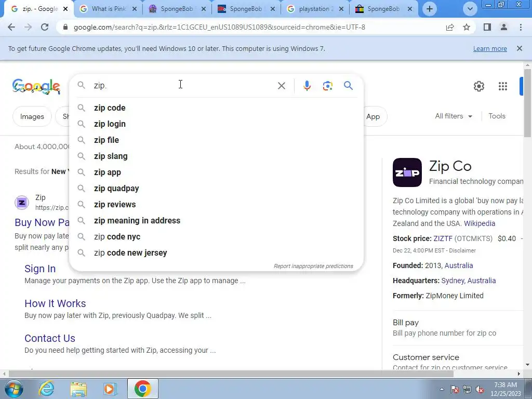Click the Australia link beside Founded
Viewport: 532px width, 399px height.
tap(458, 265)
